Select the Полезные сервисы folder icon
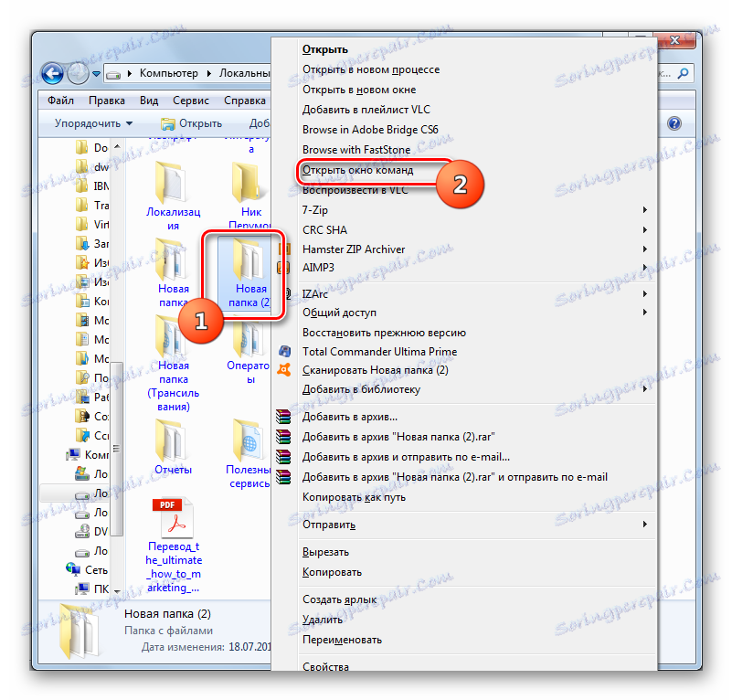732x700 pixels. click(x=249, y=440)
